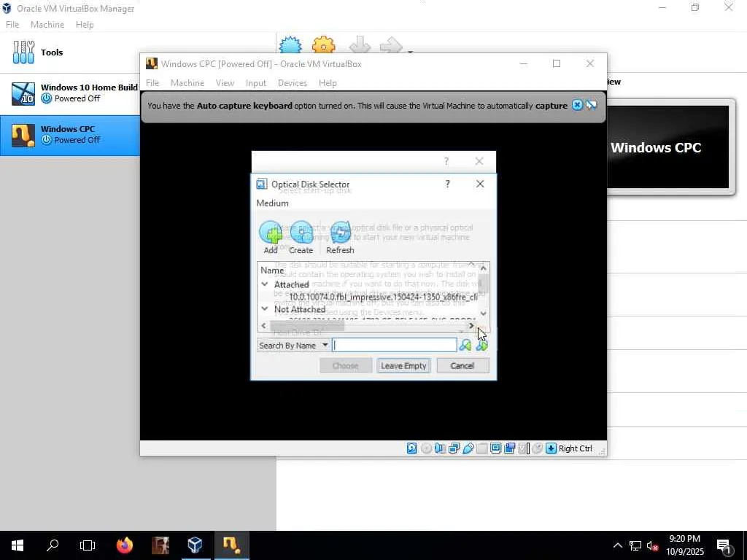The height and width of the screenshot is (560, 747).
Task: Open notification center in taskbar
Action: 724,545
